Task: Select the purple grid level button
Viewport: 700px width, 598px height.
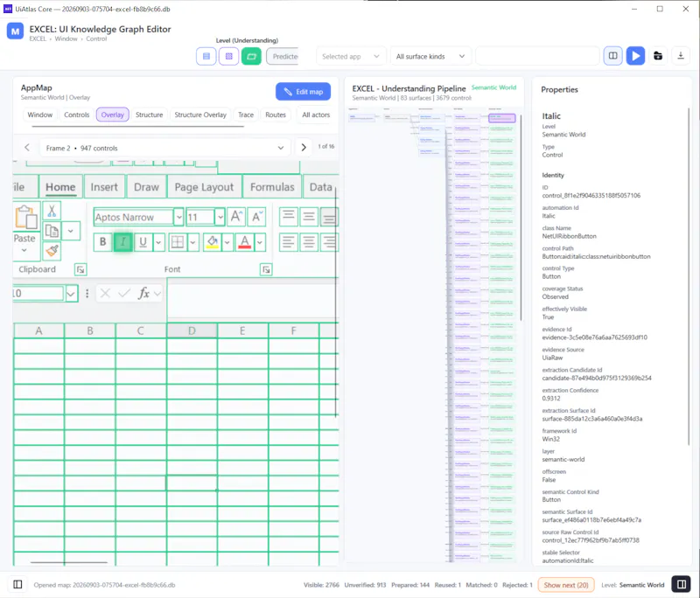Action: coord(228,56)
